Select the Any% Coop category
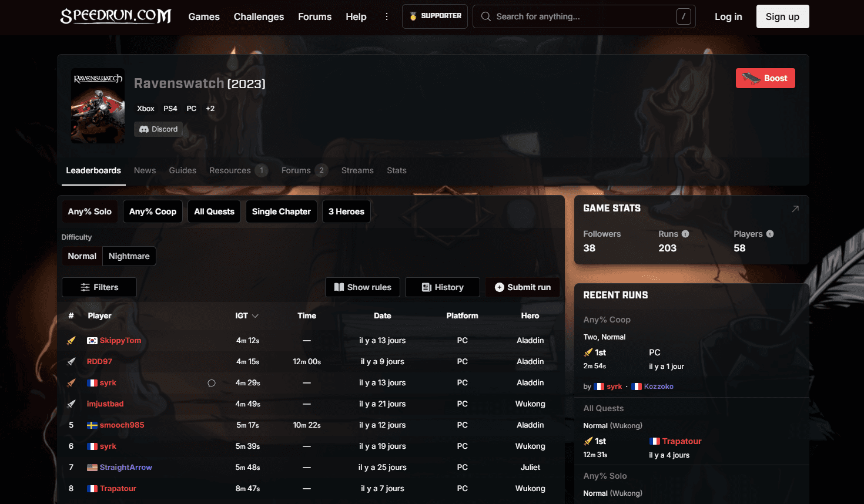Screen dimensions: 864x504 153,211
